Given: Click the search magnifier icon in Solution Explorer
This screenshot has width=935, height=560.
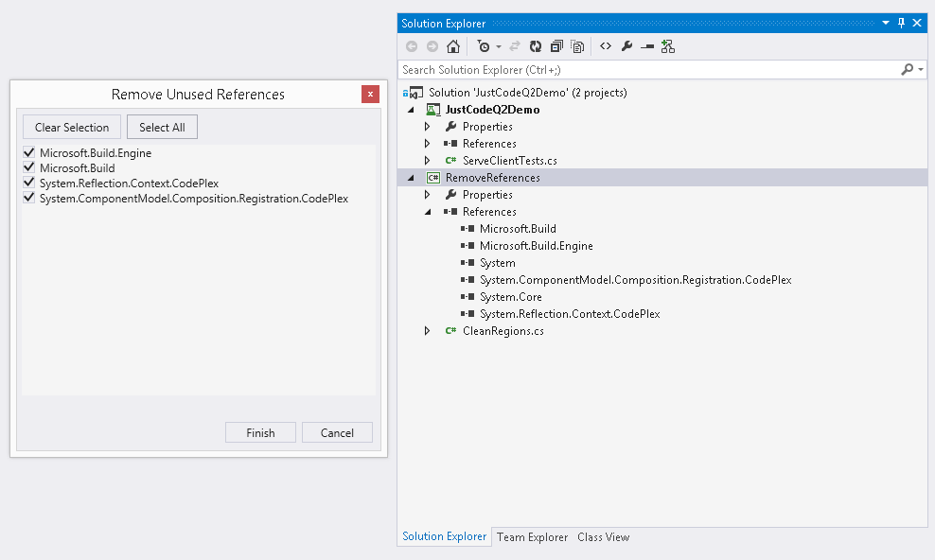Looking at the screenshot, I should [907, 70].
